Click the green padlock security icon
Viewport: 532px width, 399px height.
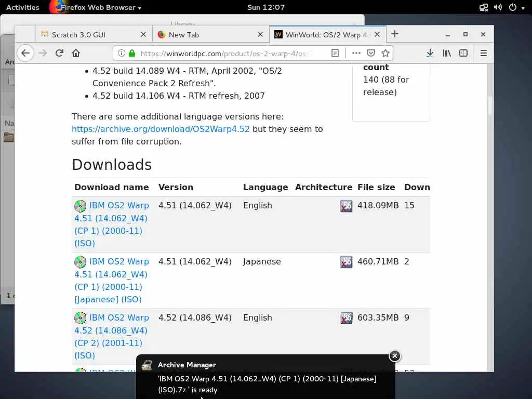point(132,54)
